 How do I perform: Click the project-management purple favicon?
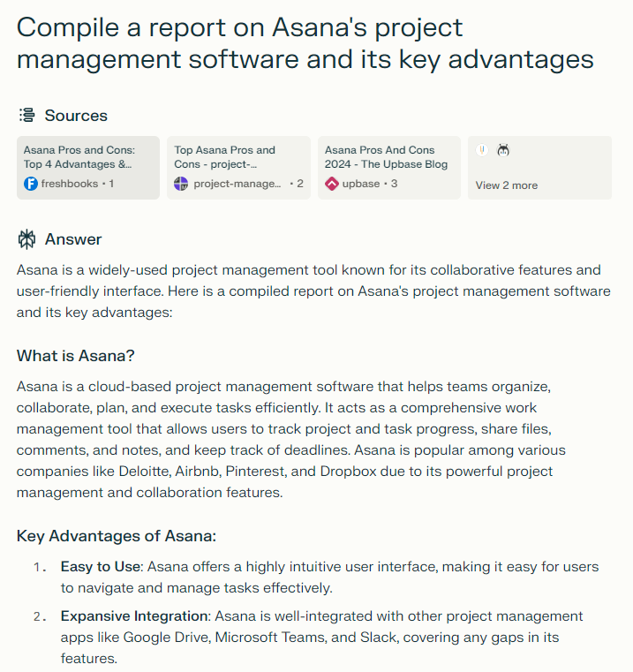(x=181, y=184)
